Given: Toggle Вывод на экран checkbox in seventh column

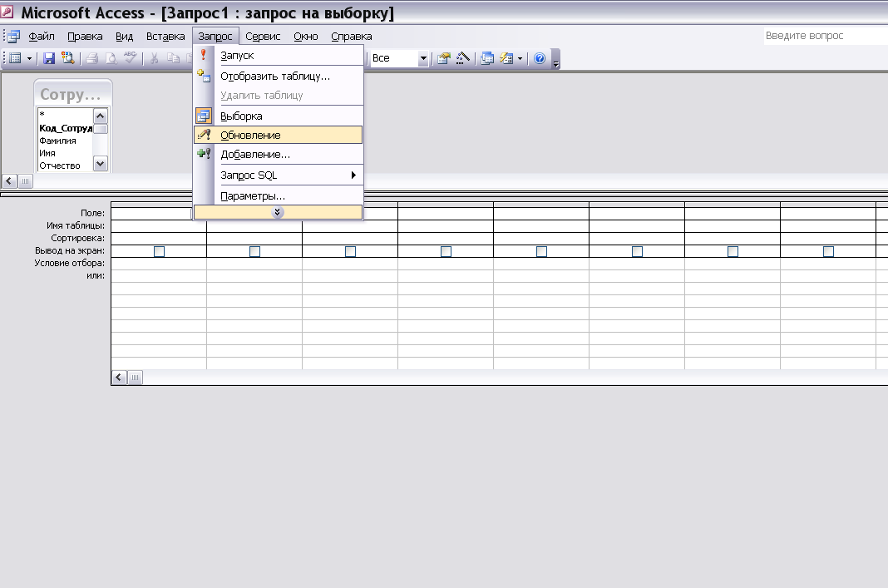Looking at the screenshot, I should click(733, 251).
